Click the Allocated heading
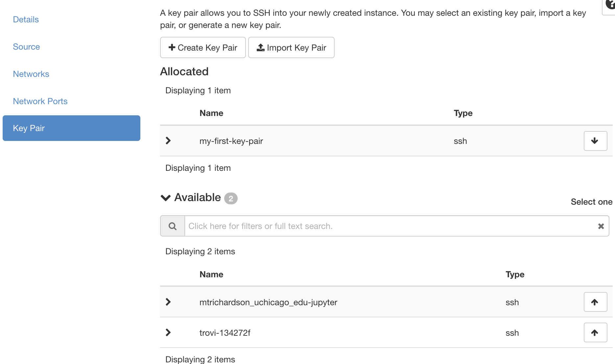Screen dimensions: 615x364 click(x=184, y=71)
